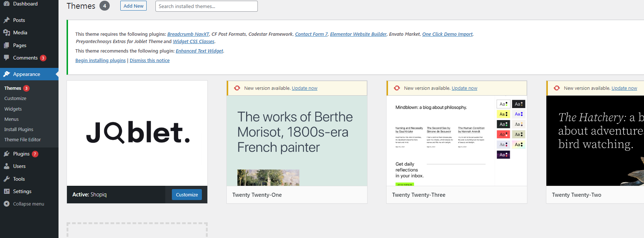The height and width of the screenshot is (238, 644).
Task: Click the Dashboard gauge icon
Action: pyautogui.click(x=7, y=3)
